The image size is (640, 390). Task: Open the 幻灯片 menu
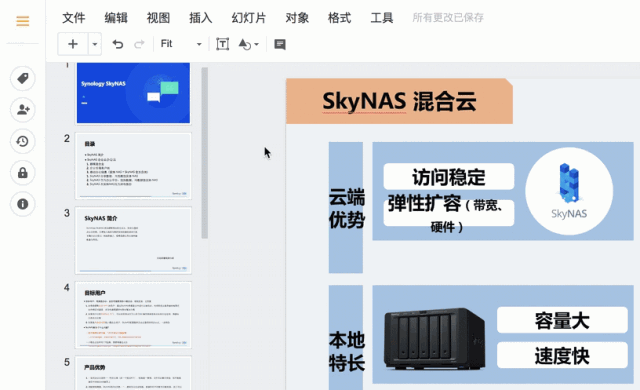(249, 18)
